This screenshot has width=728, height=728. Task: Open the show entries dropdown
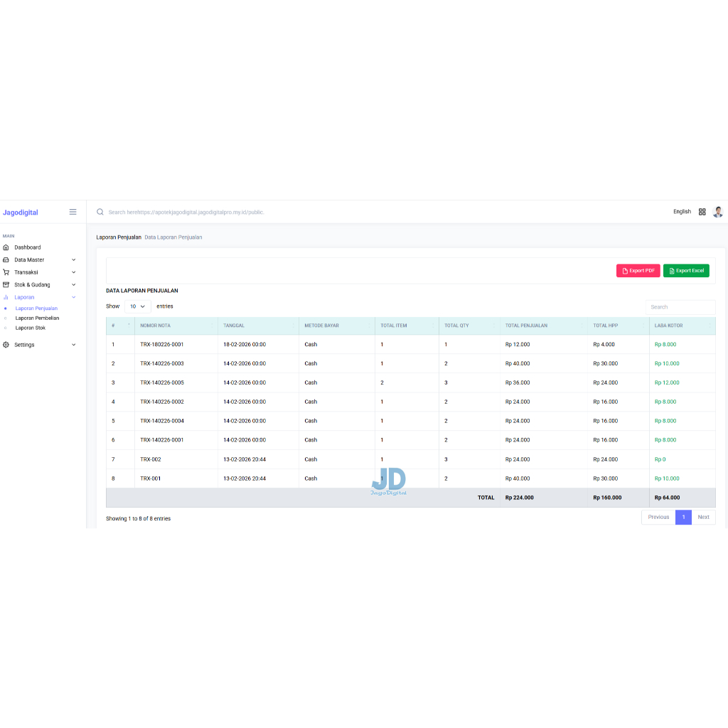pyautogui.click(x=137, y=306)
